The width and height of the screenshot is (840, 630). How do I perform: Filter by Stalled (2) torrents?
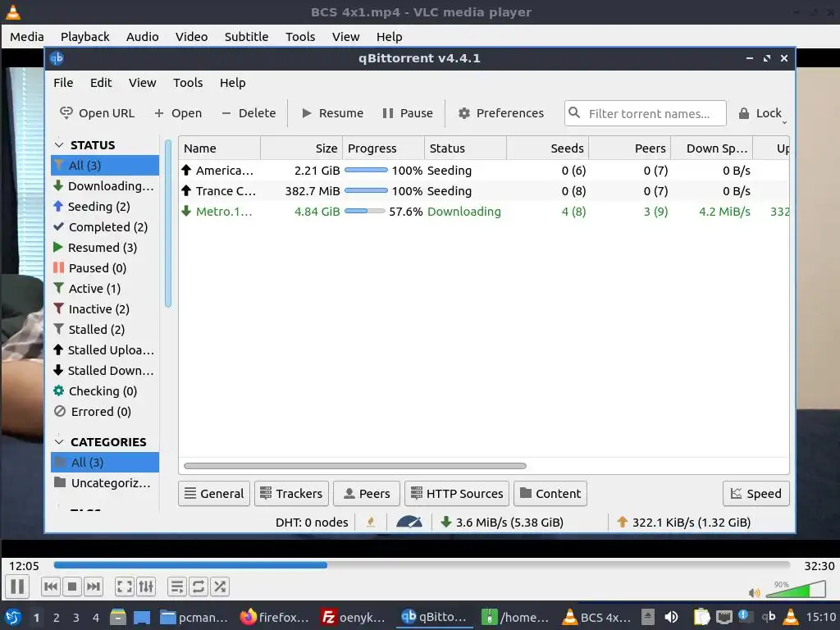pos(105,330)
